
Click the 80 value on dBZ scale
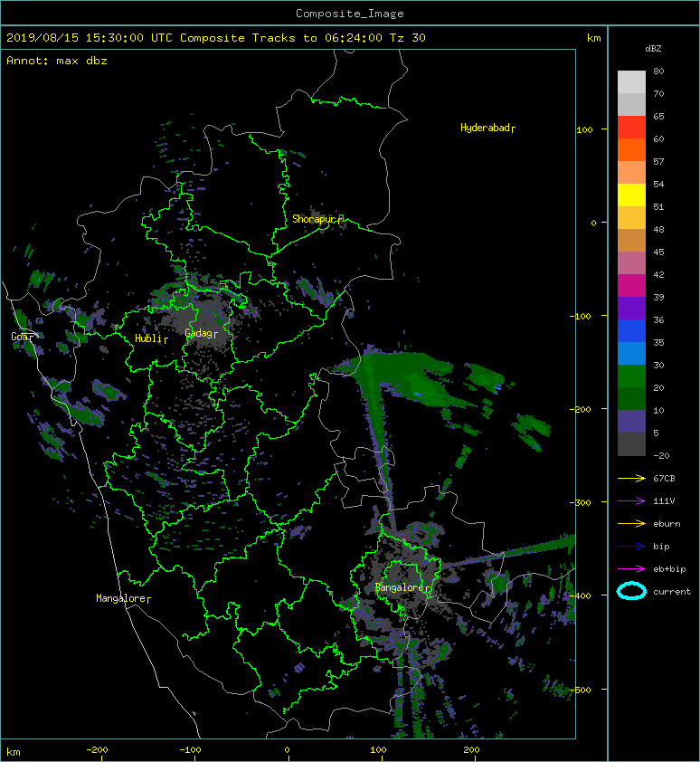658,71
